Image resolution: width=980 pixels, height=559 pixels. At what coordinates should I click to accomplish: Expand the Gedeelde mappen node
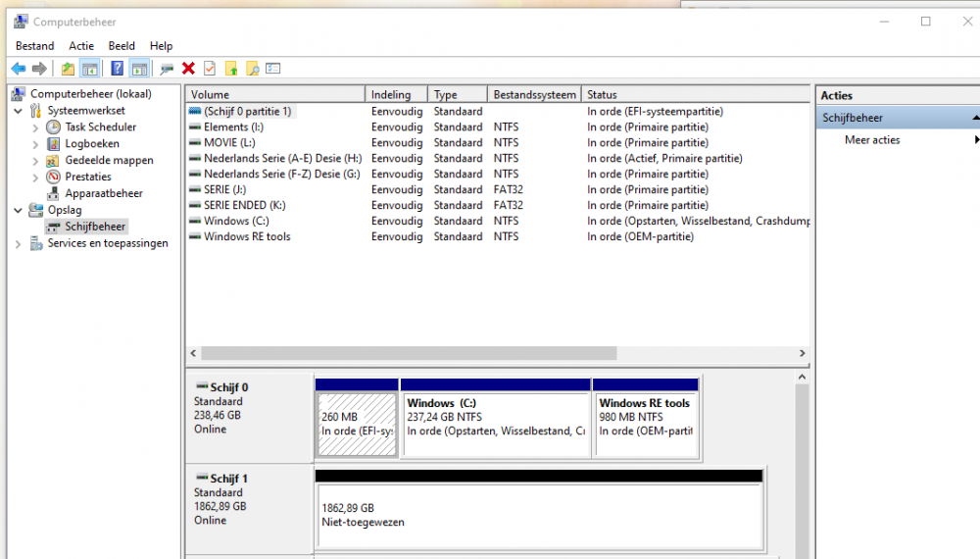(35, 161)
